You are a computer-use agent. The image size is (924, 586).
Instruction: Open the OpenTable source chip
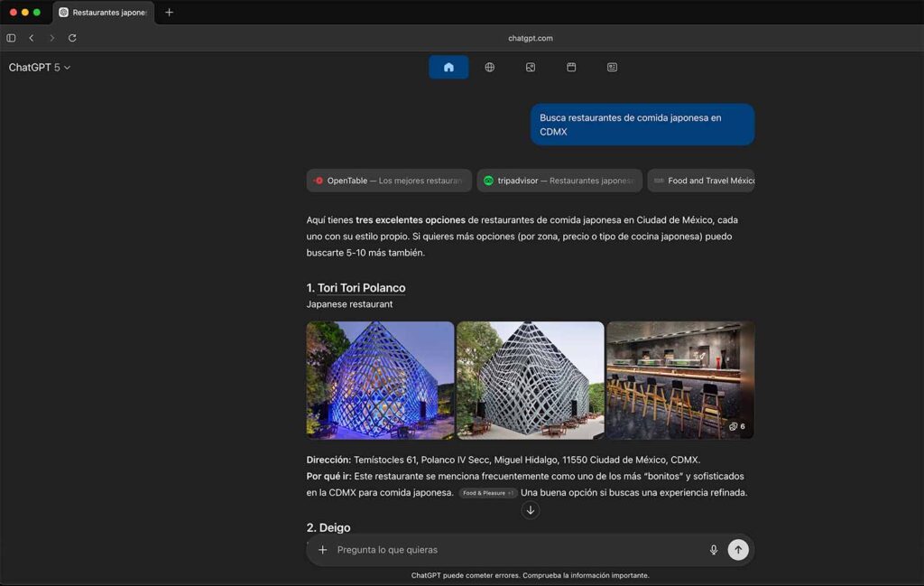coord(389,180)
